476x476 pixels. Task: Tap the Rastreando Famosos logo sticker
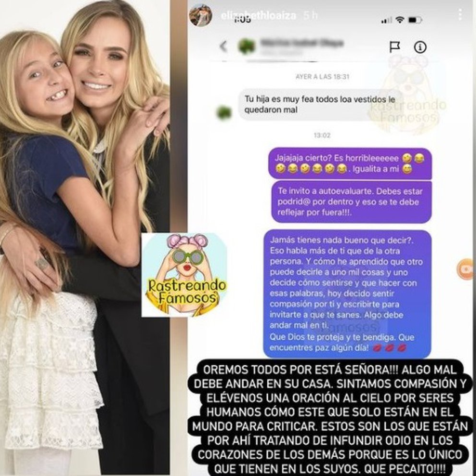point(185,275)
